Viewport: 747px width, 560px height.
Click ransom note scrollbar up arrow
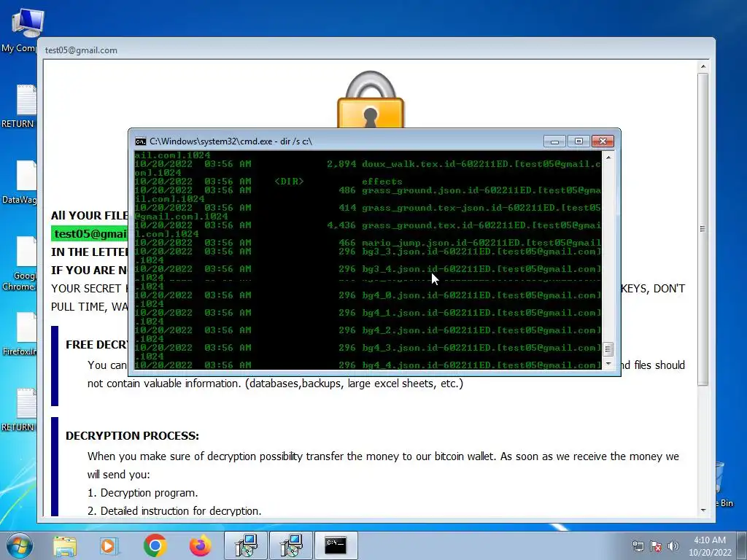tap(703, 66)
